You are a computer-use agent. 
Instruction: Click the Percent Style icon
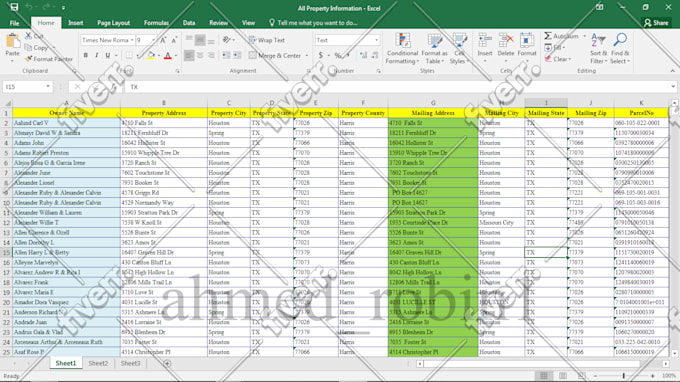(337, 56)
